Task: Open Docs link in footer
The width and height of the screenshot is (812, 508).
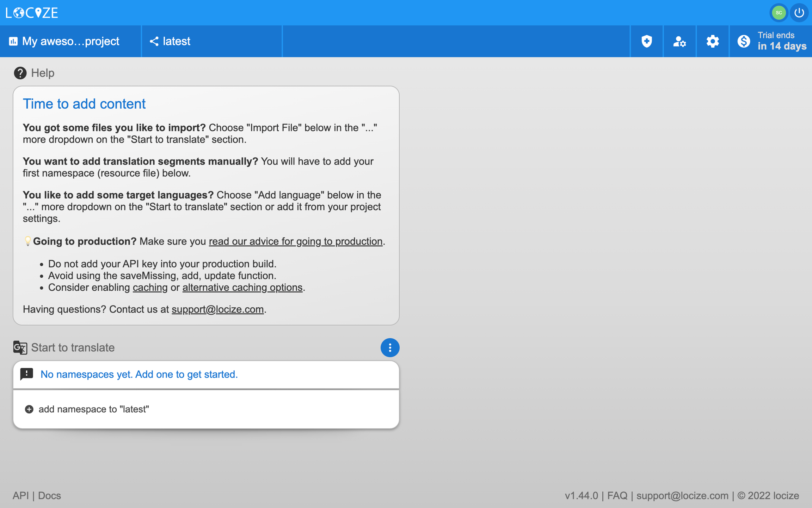Action: [x=49, y=496]
